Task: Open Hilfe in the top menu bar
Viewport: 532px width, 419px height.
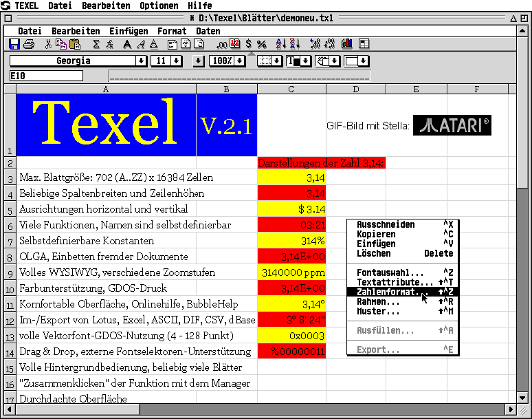Action: (200, 6)
